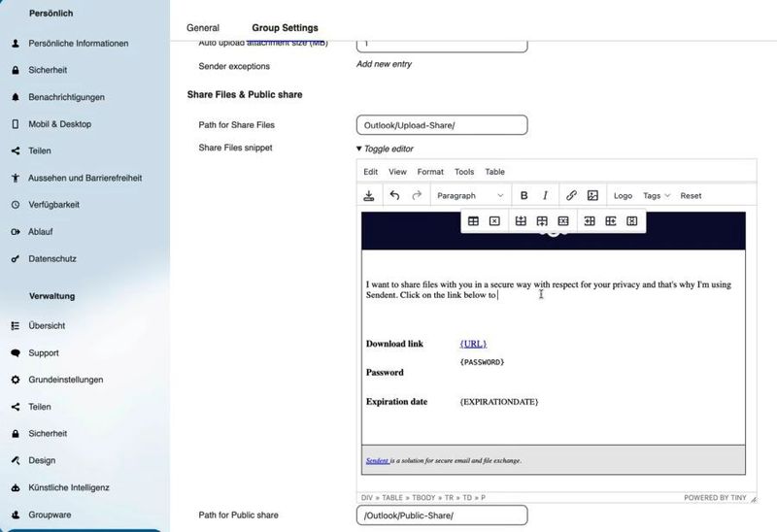Open Sicherheit under Verwaltung
This screenshot has height=532, width=777.
48,433
